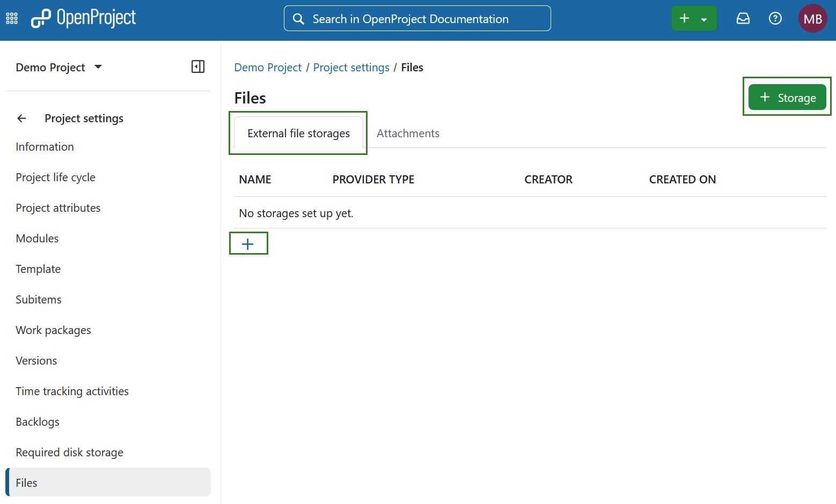The image size is (836, 504).
Task: Click the Storage button
Action: 787,97
